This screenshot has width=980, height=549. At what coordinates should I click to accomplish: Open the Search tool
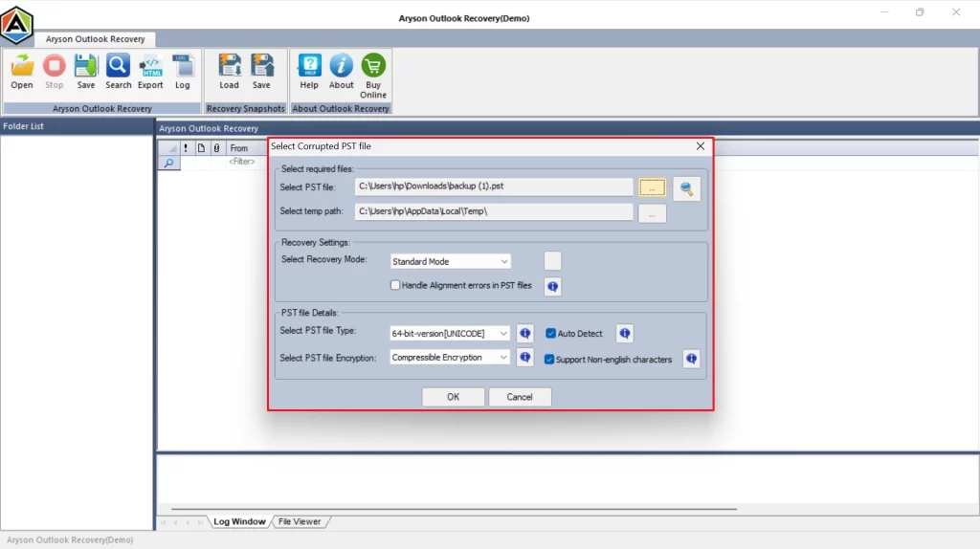[x=118, y=71]
